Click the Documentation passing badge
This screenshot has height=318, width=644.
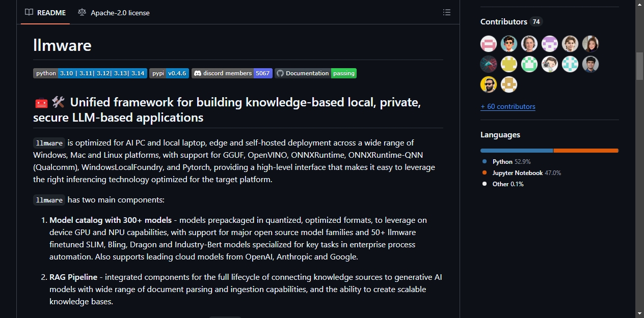click(315, 73)
